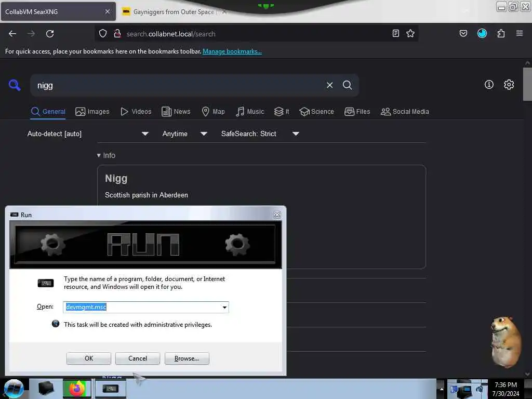The width and height of the screenshot is (532, 399).
Task: Switch to the Music search tab
Action: (x=250, y=112)
